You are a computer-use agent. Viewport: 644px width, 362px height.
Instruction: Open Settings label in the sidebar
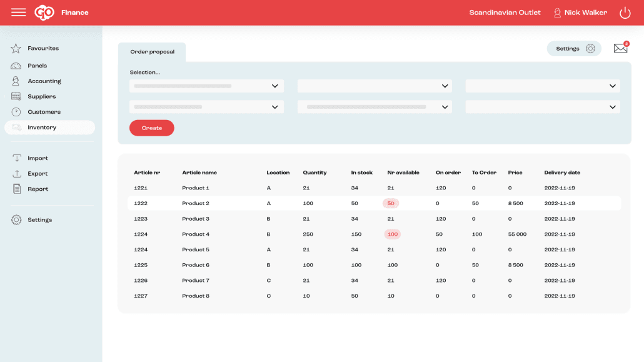pyautogui.click(x=40, y=220)
